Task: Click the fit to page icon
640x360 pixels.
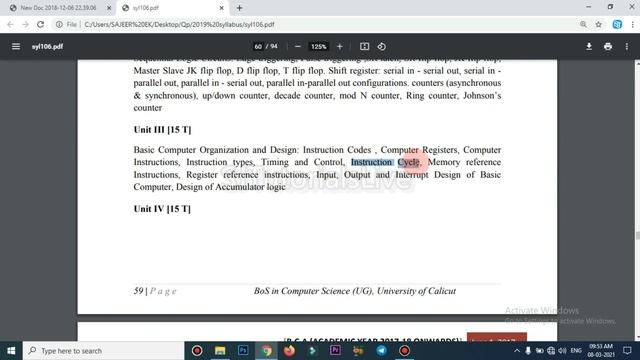Action: [x=364, y=47]
